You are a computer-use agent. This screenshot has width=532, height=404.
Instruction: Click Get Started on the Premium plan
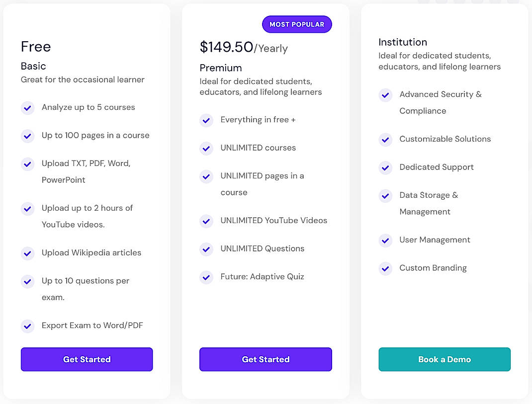266,359
